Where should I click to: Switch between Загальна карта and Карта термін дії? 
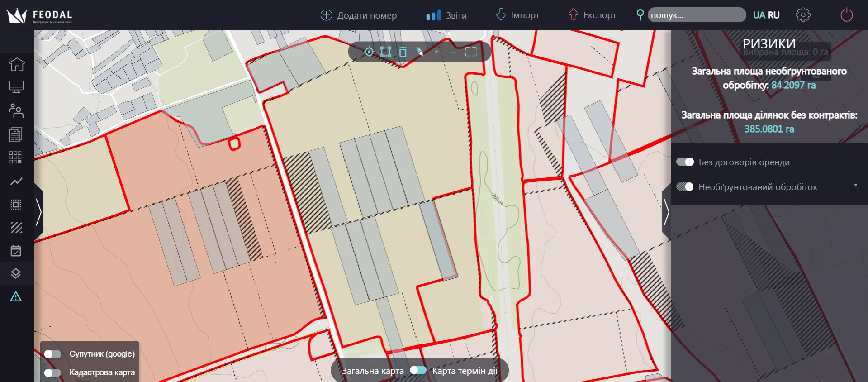(x=418, y=370)
